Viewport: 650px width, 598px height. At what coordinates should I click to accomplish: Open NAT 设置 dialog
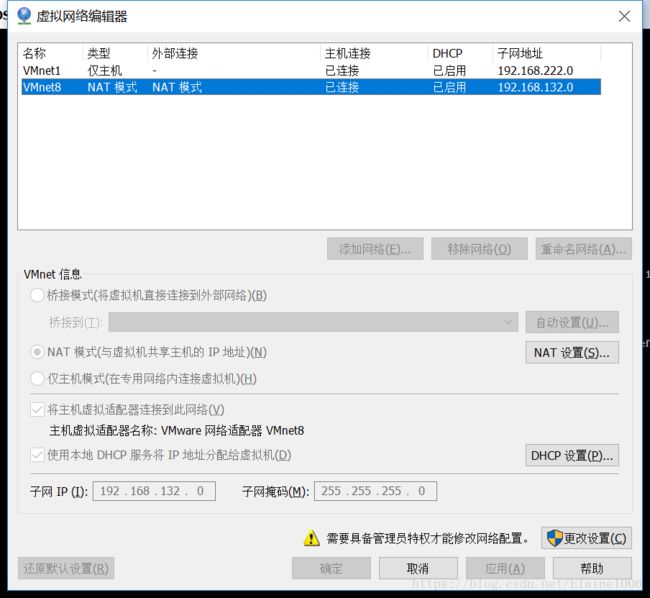[x=572, y=353]
